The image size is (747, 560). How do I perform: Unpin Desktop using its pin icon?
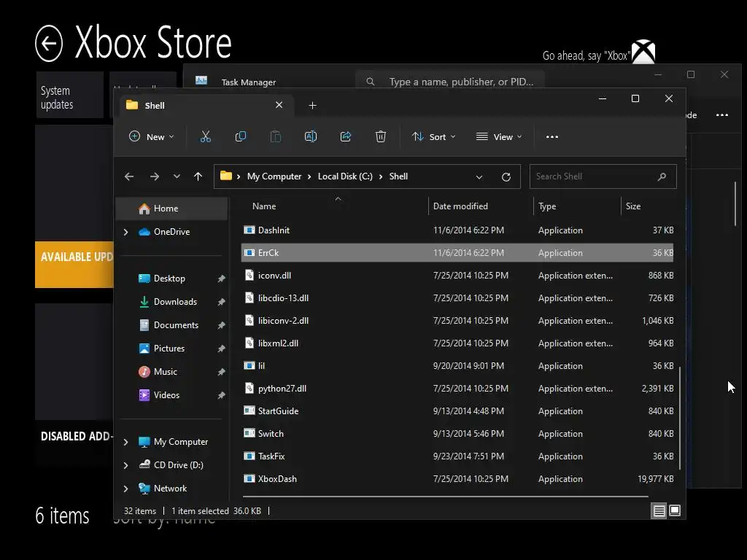[221, 279]
